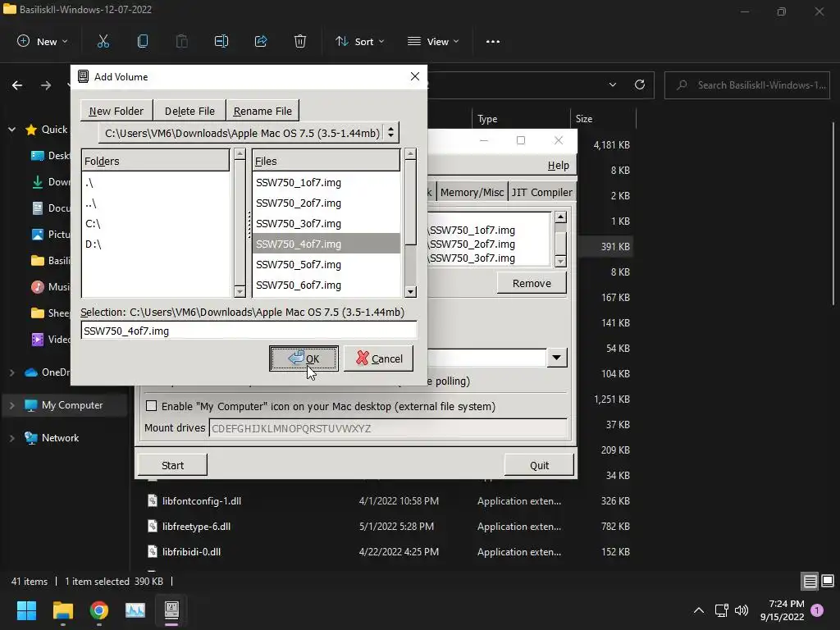The image size is (840, 630).
Task: Select the C:\ entry in Folders list
Action: 155,223
